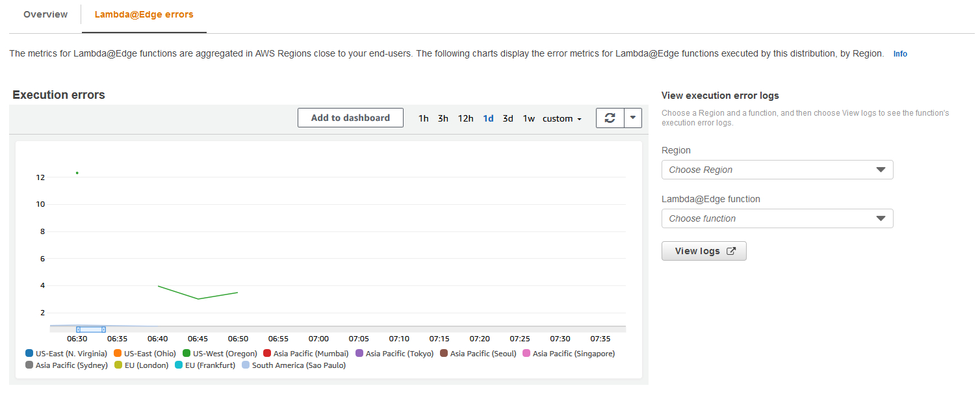
Task: Open the Info link
Action: pos(900,54)
